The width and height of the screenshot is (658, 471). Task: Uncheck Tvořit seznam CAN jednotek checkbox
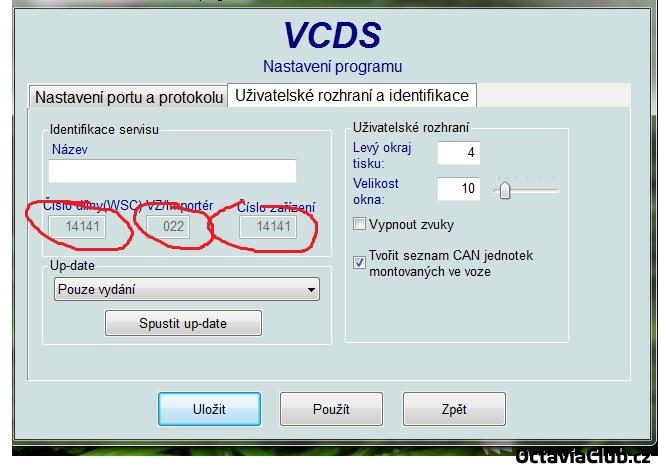pyautogui.click(x=360, y=262)
